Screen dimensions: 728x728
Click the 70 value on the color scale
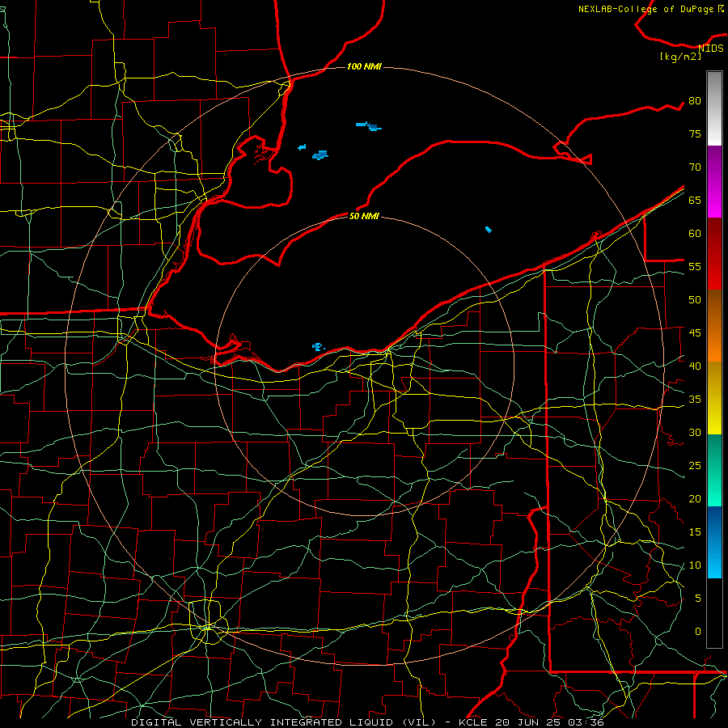(695, 167)
